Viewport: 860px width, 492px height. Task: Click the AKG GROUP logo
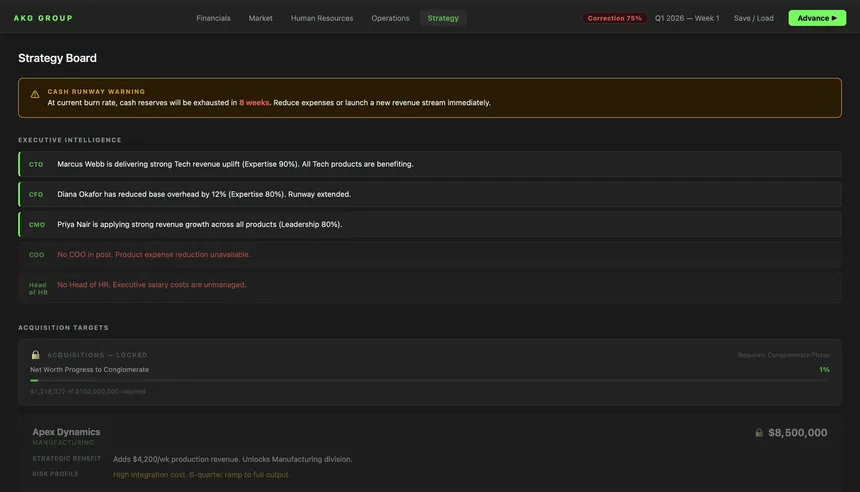click(x=43, y=18)
